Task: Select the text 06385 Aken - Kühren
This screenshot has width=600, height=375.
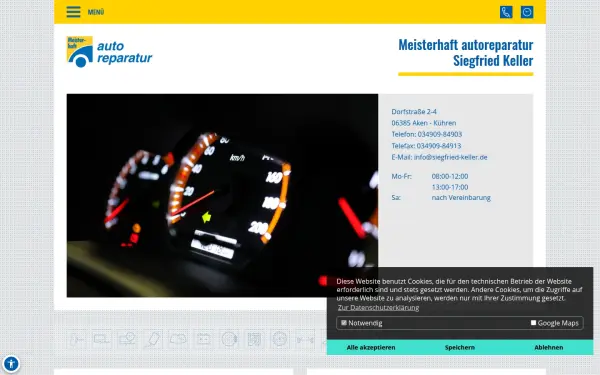Action: tap(424, 123)
